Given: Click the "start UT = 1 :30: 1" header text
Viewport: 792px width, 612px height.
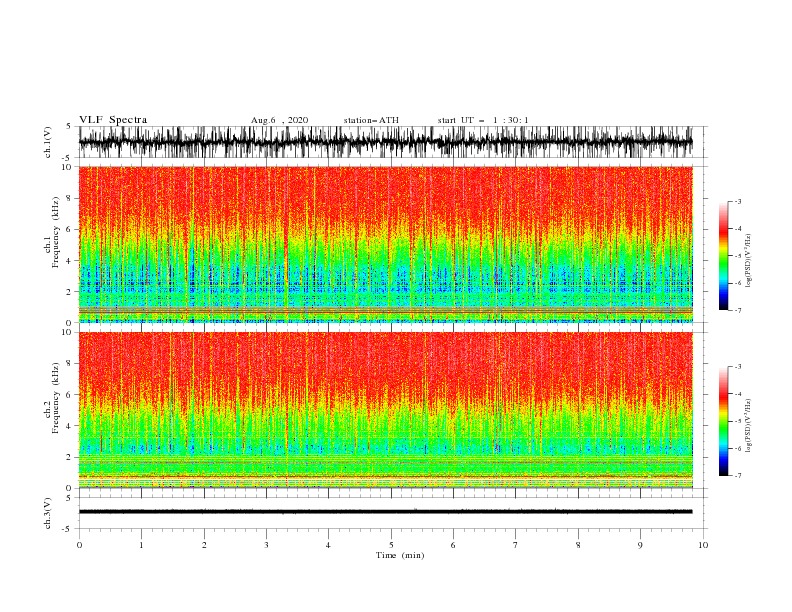Looking at the screenshot, I should pos(483,120).
